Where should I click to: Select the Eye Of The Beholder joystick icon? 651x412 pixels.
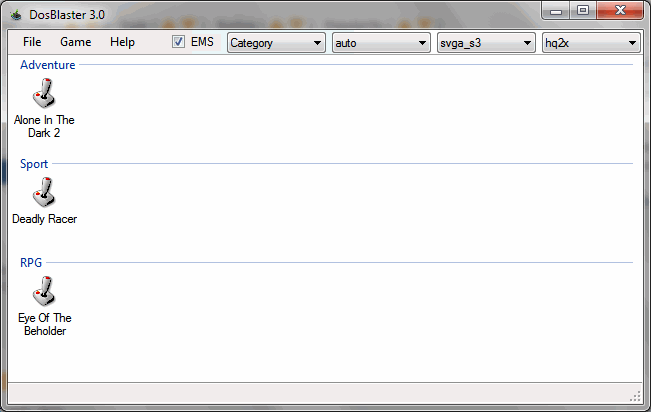(44, 291)
